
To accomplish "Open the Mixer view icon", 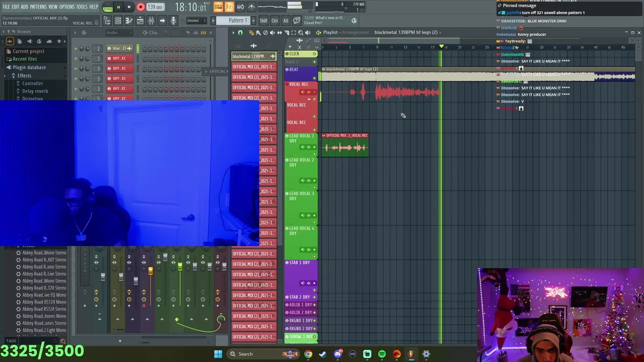I will pyautogui.click(x=151, y=21).
